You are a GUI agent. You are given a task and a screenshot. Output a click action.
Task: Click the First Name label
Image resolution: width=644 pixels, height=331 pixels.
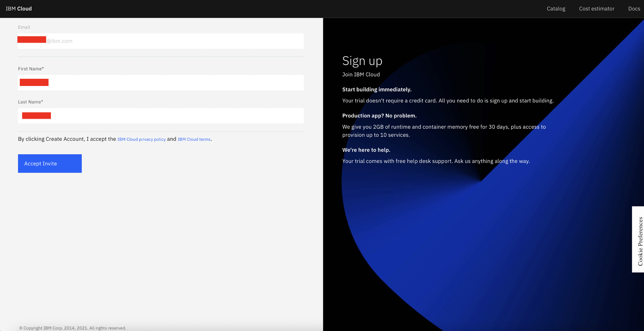pyautogui.click(x=31, y=69)
